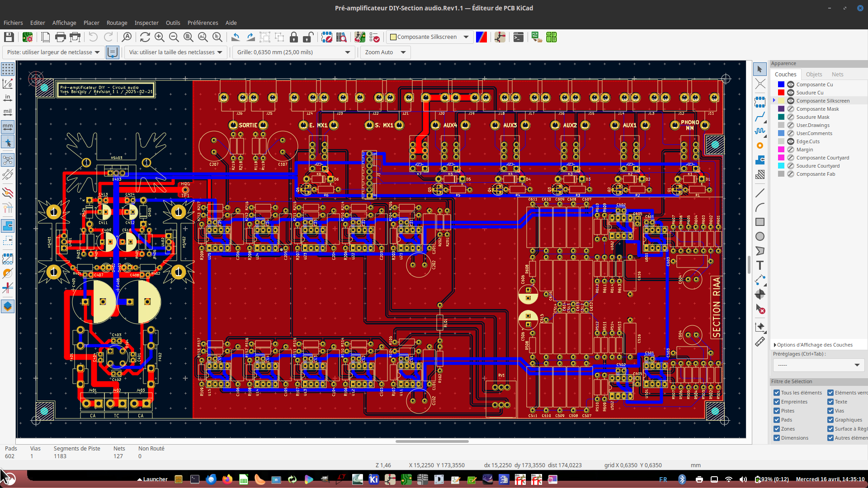Select the Route Tracks tool
The image size is (868, 488).
pos(760,117)
